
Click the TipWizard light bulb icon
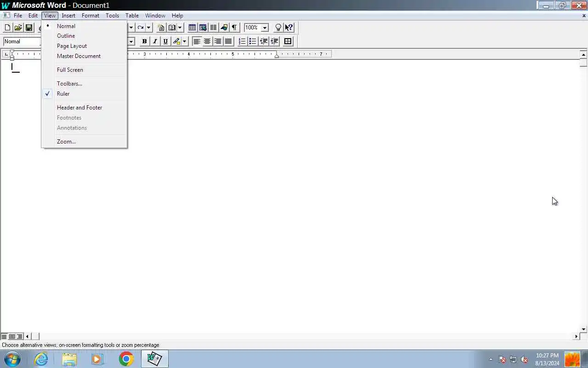pos(278,28)
